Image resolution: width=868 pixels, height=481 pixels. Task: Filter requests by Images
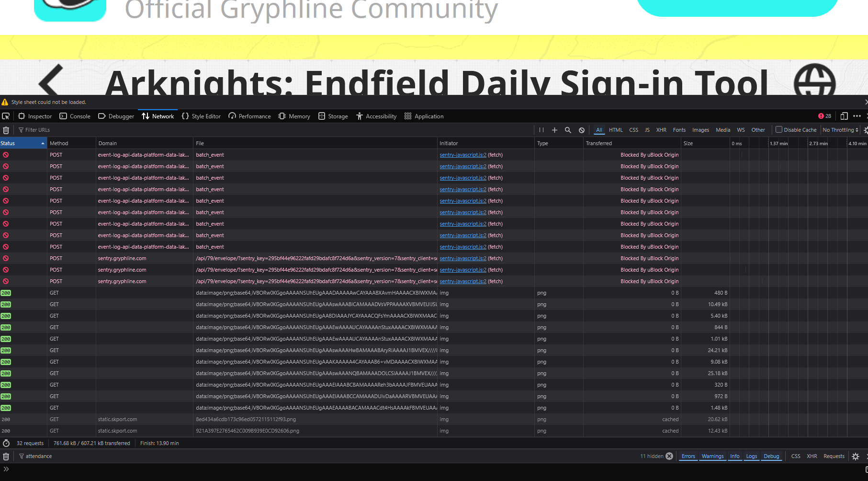(x=700, y=130)
